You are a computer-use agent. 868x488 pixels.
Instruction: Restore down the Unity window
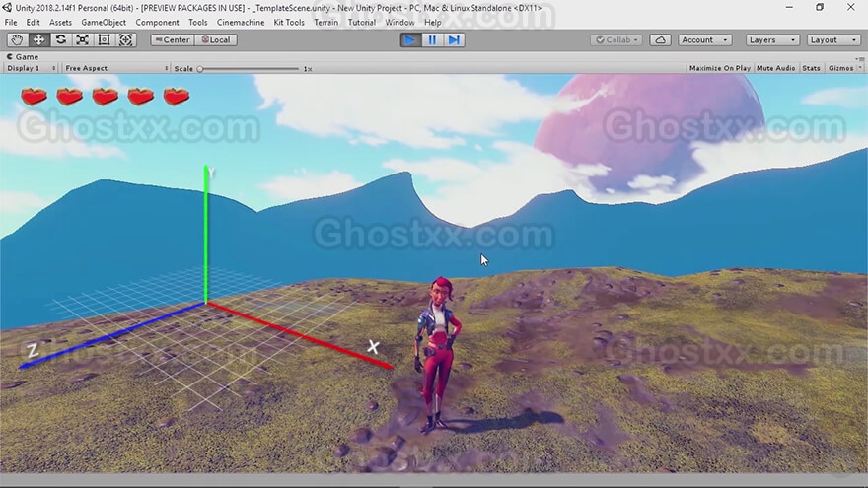click(820, 7)
